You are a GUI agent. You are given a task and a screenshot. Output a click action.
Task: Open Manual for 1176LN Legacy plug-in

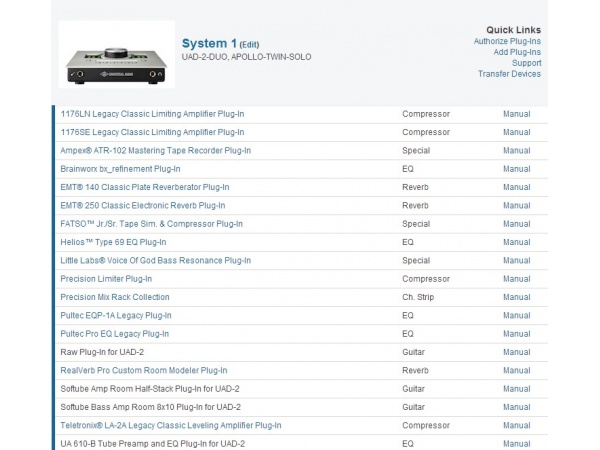pos(517,114)
